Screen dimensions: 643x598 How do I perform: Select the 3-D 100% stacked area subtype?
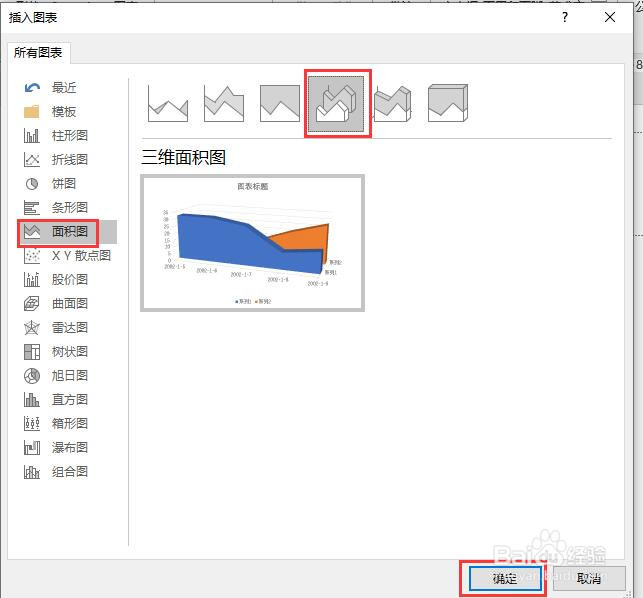(x=448, y=103)
